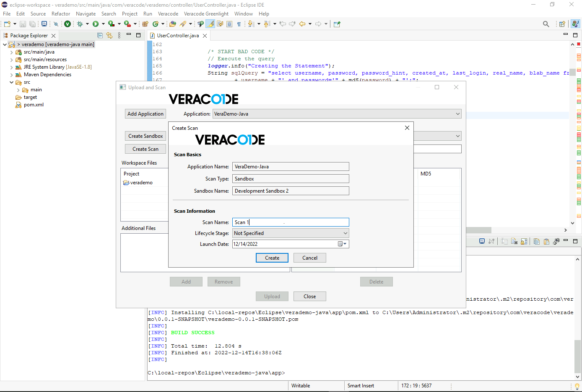Click the green Run icon
The width and height of the screenshot is (582, 392).
96,24
